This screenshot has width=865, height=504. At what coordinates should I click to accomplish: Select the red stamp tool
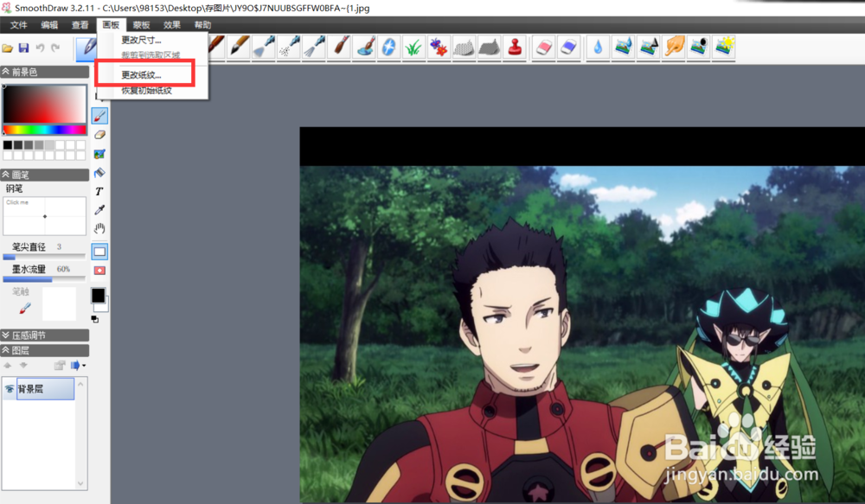514,47
